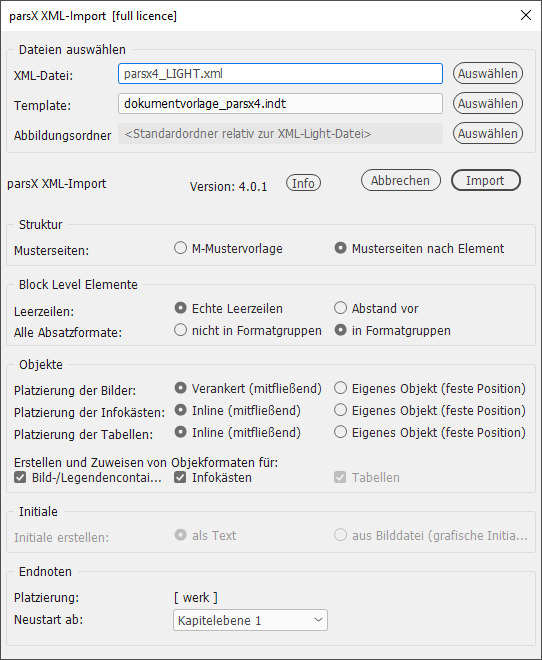Close the parsX XML-Import dialog
This screenshot has width=542, height=660.
pos(526,16)
